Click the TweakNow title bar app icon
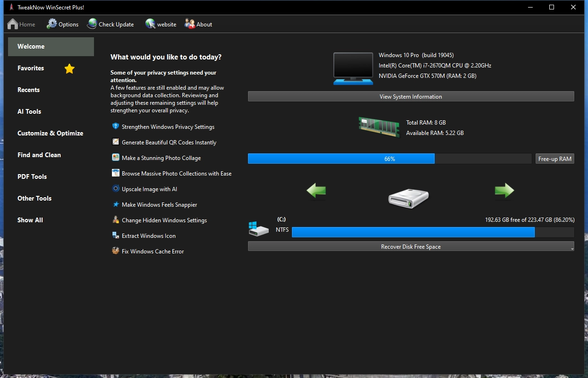The height and width of the screenshot is (378, 588). coord(11,7)
